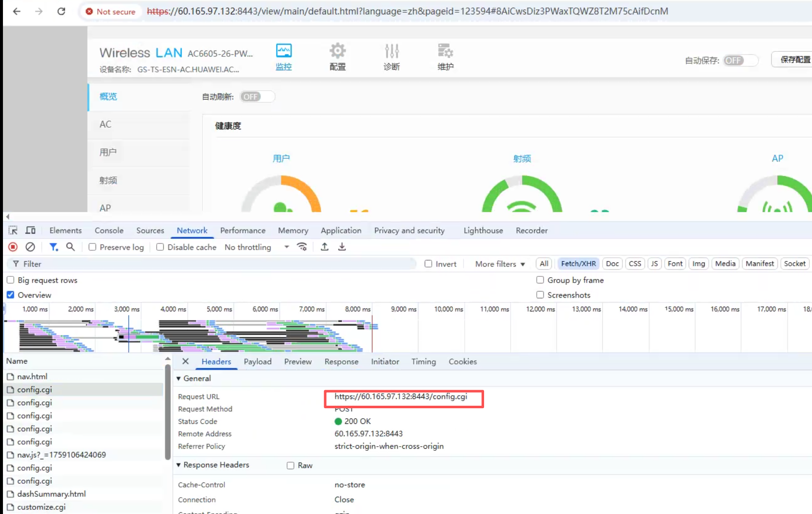Select the inspect element picker icon
The image size is (812, 514).
click(x=13, y=230)
